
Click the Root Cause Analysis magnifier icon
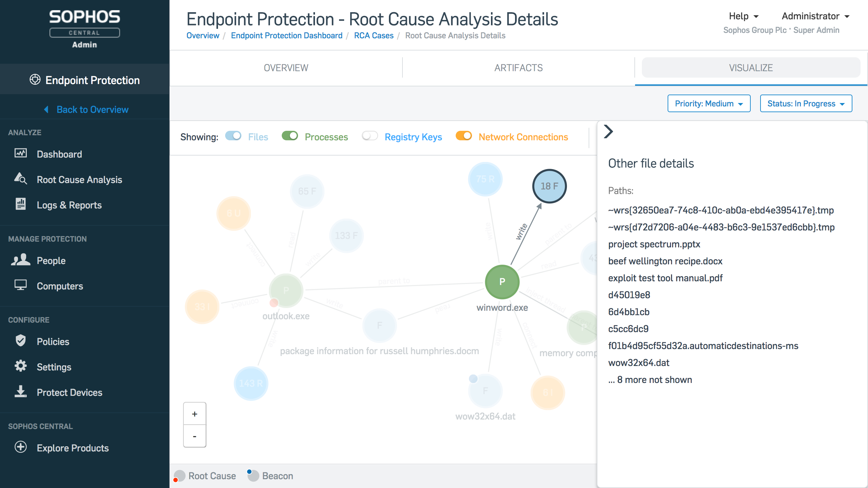[20, 178]
